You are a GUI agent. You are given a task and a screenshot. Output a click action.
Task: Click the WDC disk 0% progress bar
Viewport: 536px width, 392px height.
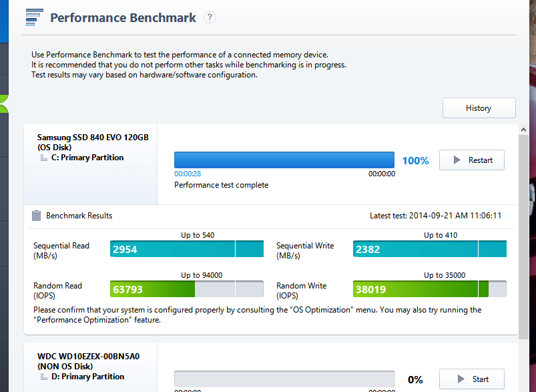pyautogui.click(x=284, y=379)
